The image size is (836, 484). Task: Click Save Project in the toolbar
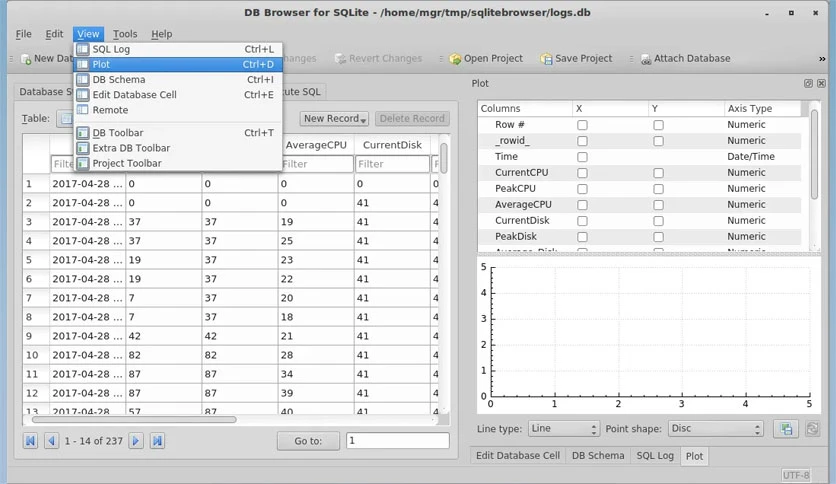576,59
